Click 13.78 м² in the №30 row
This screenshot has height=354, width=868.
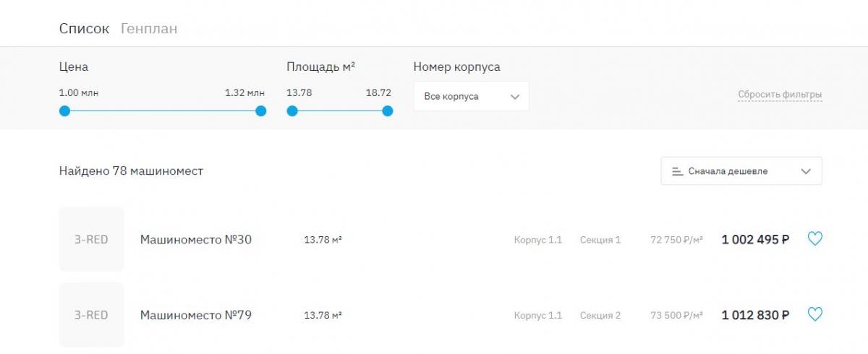pos(323,239)
